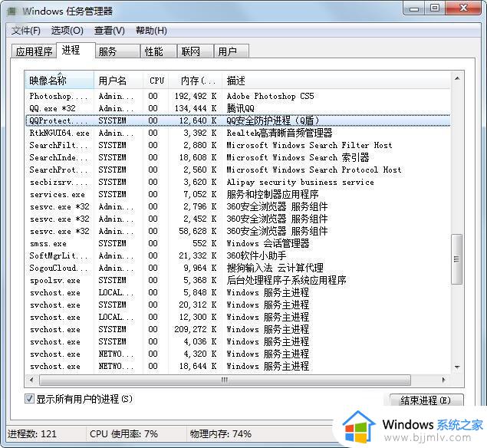This screenshot has width=487, height=448.
Task: Click vertical scrollbar up arrow
Action: [457, 78]
